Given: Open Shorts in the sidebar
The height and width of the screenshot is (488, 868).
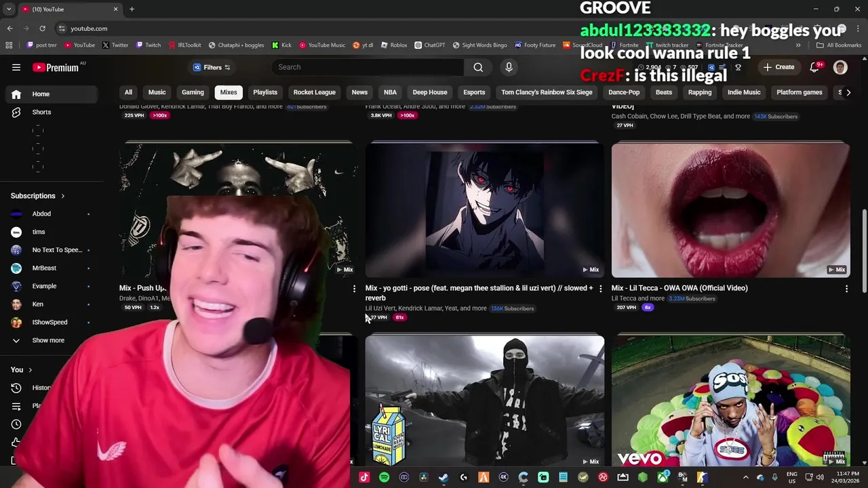Looking at the screenshot, I should (x=51, y=112).
